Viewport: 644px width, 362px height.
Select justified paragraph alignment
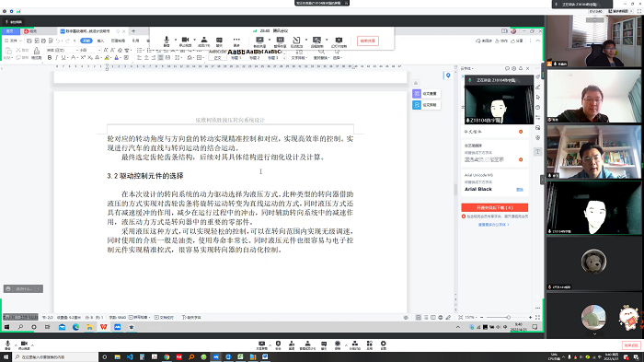coord(161,58)
